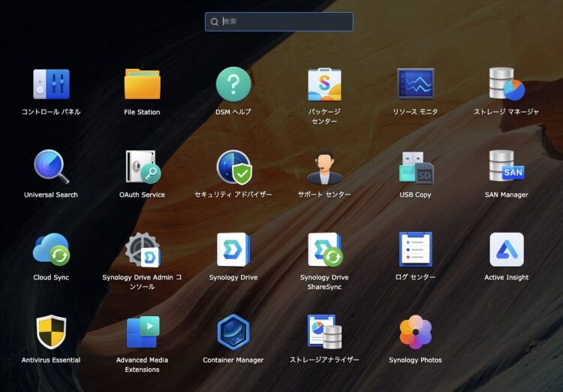Screen dimensions: 563x392
Task: Launch Synology Drive app
Action: coord(233,250)
